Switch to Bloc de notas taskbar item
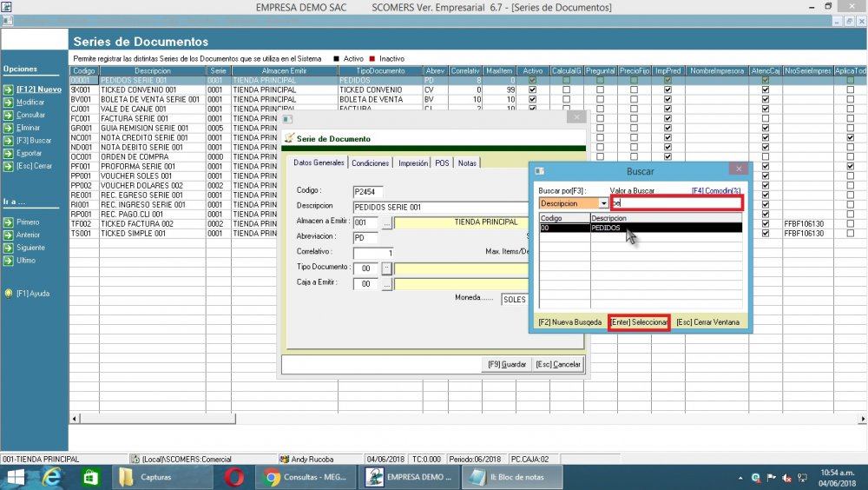The height and width of the screenshot is (490, 868). pyautogui.click(x=512, y=477)
